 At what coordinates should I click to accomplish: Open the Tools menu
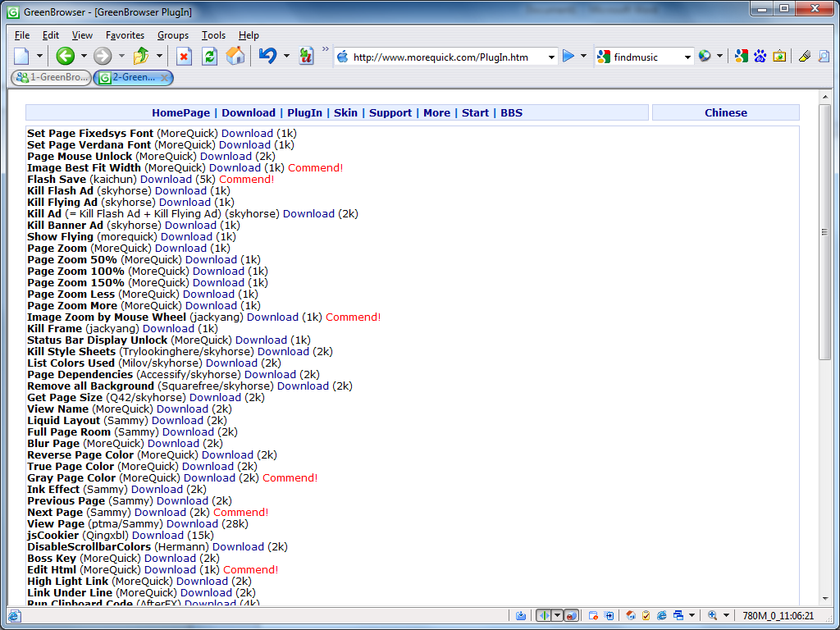pyautogui.click(x=213, y=35)
